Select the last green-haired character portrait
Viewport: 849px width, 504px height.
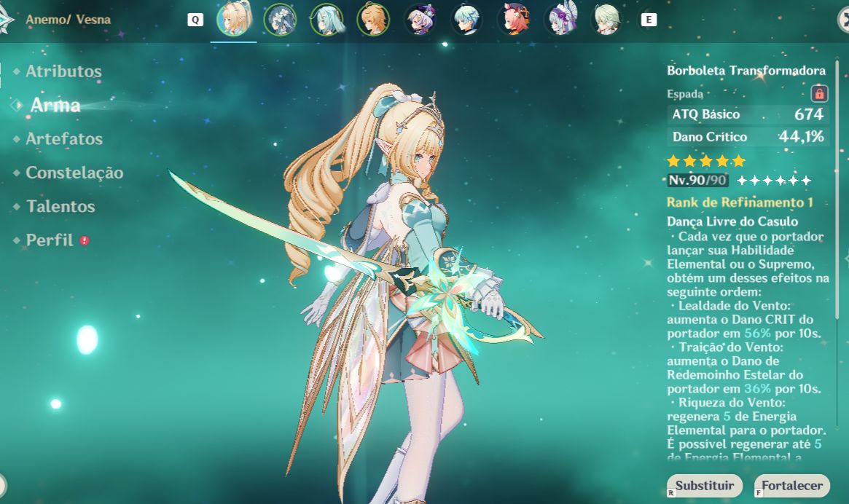pos(606,20)
